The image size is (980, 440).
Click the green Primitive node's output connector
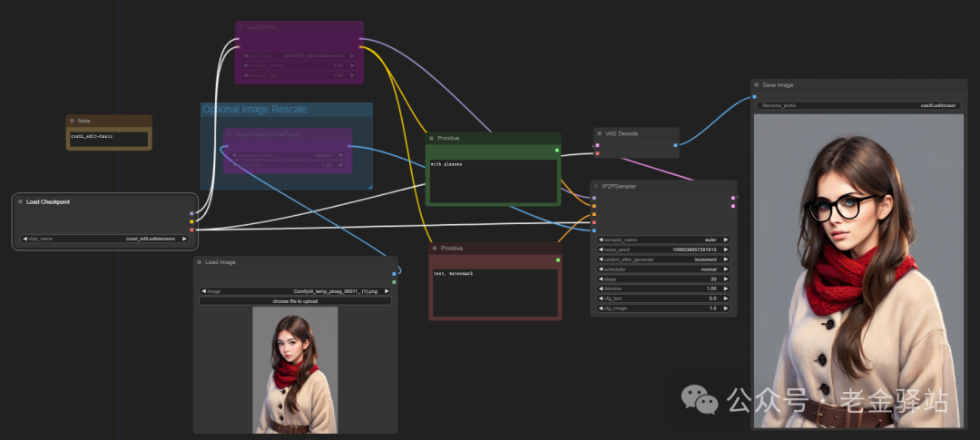tap(556, 150)
